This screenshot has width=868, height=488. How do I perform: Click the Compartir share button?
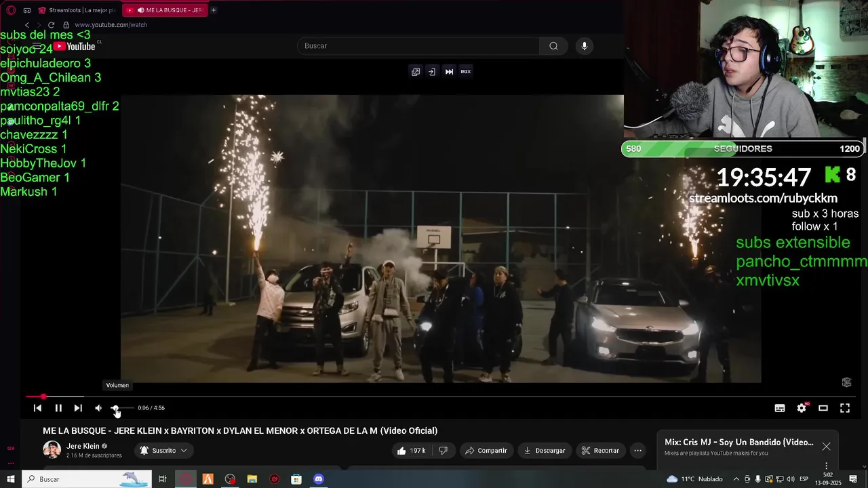486,451
